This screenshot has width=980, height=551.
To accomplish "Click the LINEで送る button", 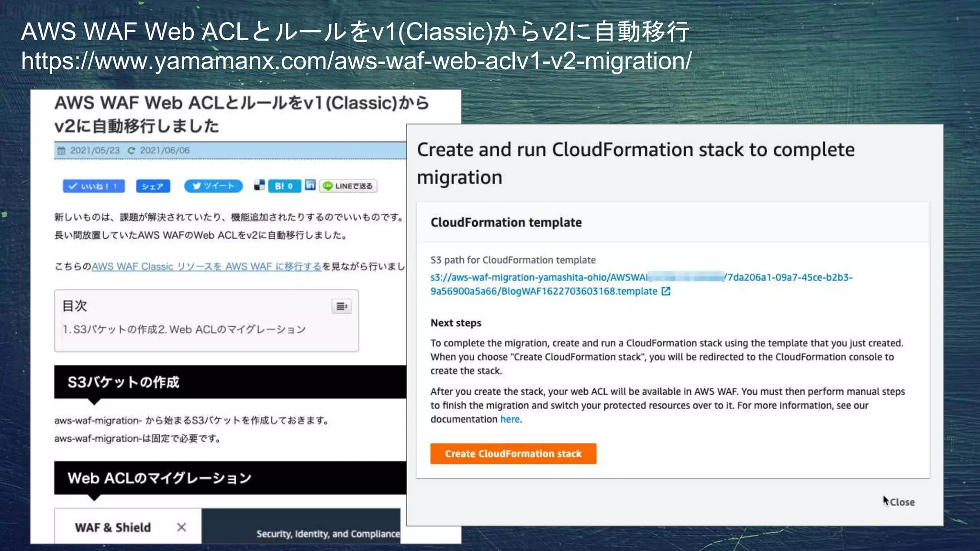I will click(348, 186).
